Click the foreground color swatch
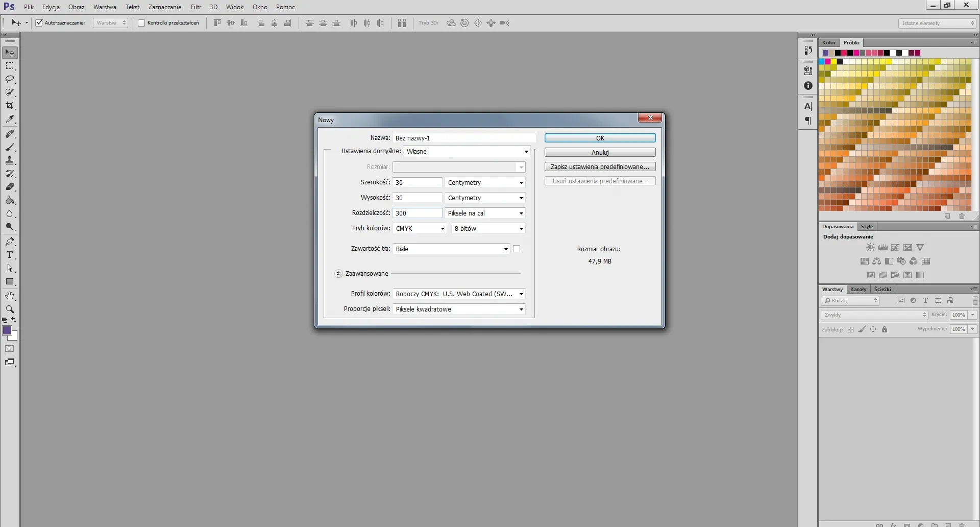The width and height of the screenshot is (980, 527). click(x=7, y=331)
